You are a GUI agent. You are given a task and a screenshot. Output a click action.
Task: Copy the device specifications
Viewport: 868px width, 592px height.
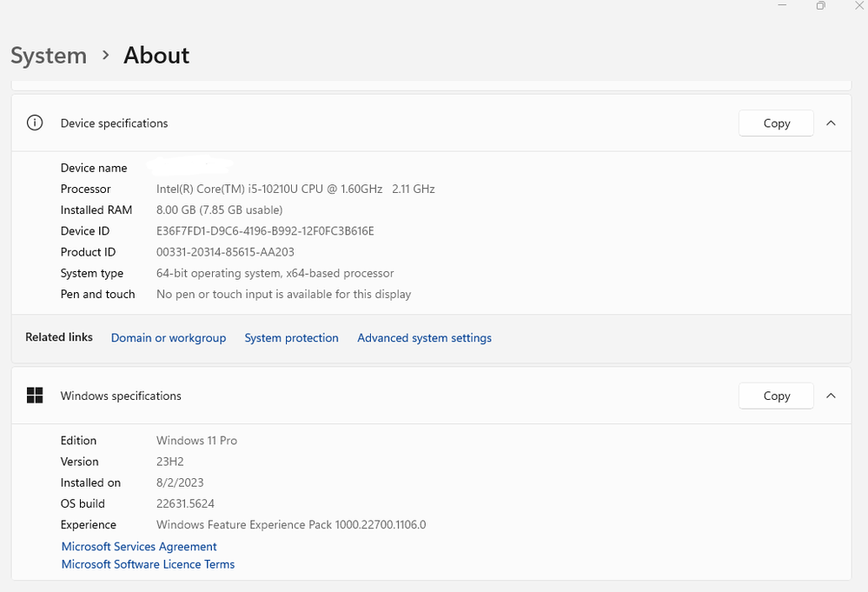776,123
